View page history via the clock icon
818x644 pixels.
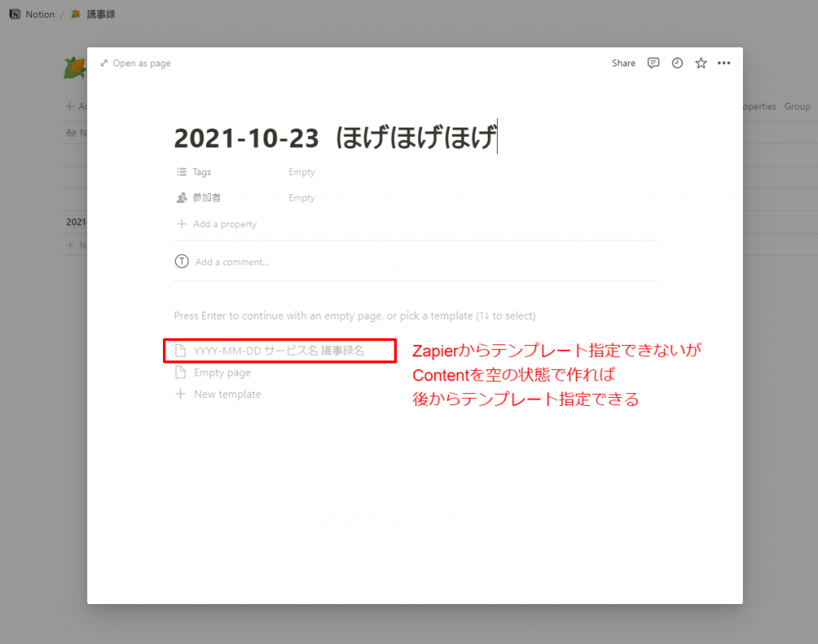[677, 62]
